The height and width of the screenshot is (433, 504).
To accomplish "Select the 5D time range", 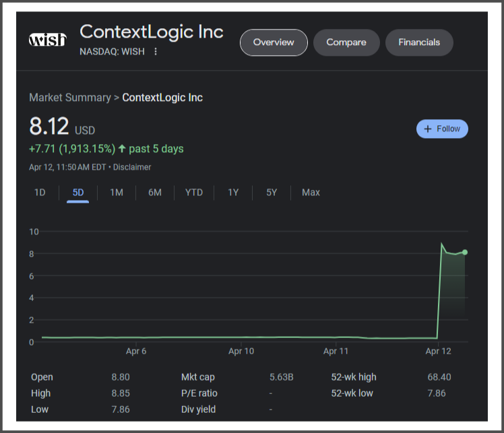I will (78, 193).
